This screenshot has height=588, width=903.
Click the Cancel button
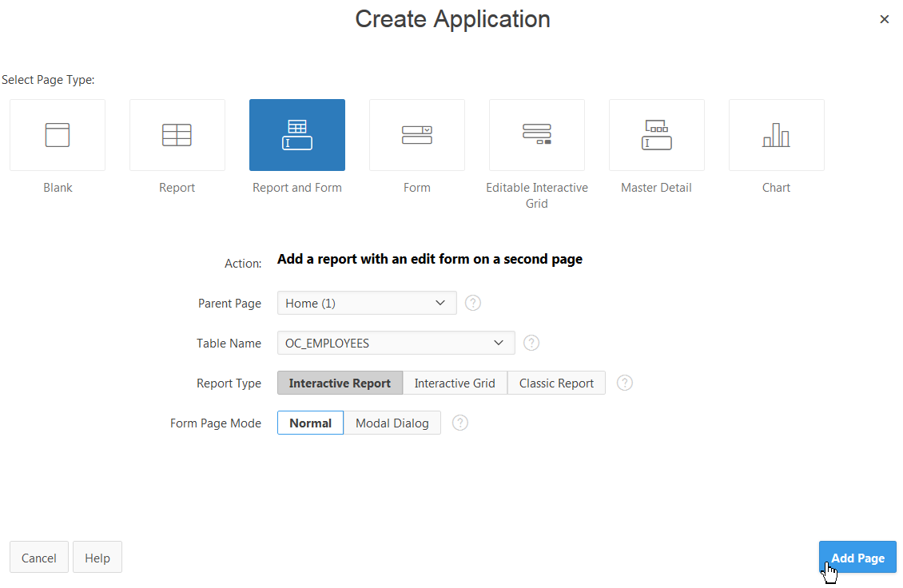tap(38, 557)
